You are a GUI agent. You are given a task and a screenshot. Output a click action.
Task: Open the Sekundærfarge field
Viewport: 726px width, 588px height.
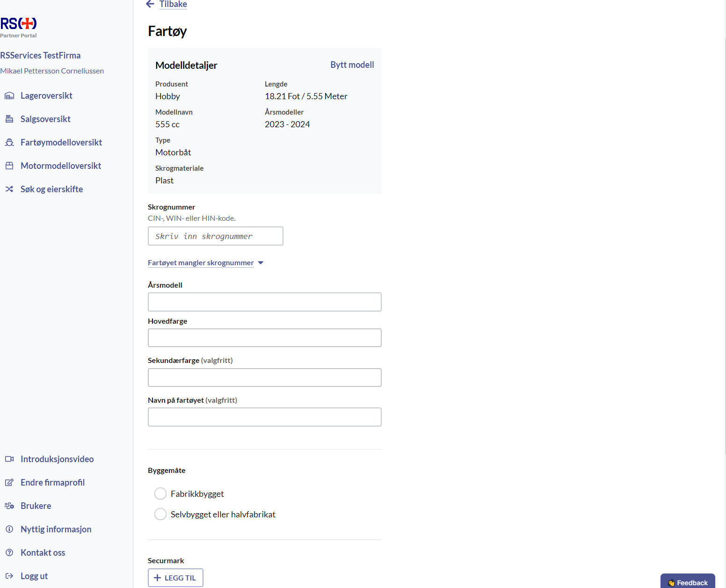pyautogui.click(x=264, y=377)
